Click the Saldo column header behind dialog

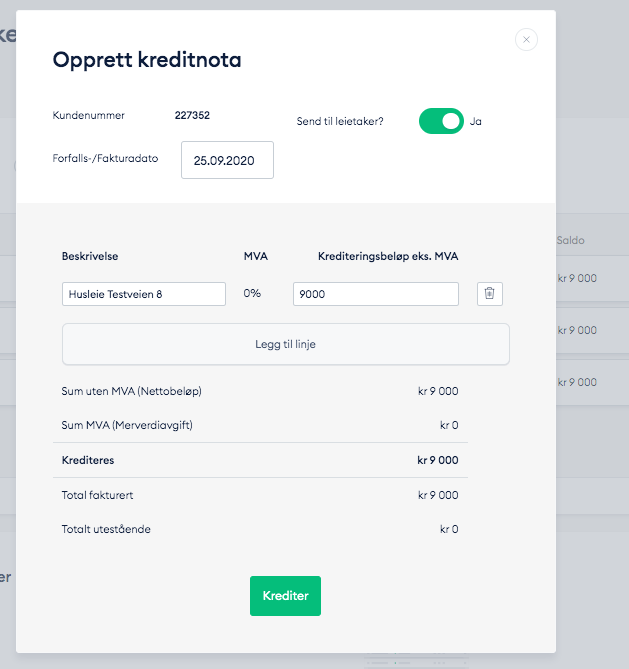coord(571,240)
